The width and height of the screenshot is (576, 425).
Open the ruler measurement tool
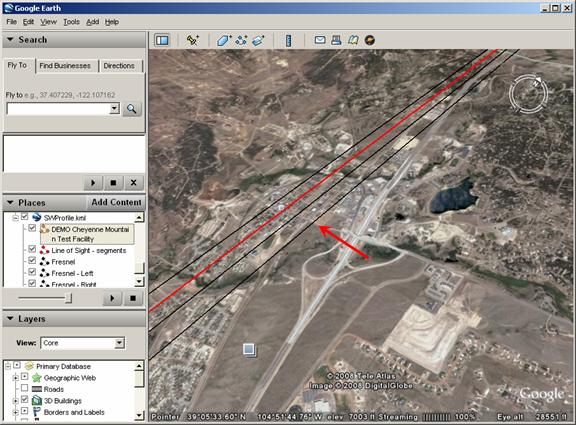tap(289, 40)
